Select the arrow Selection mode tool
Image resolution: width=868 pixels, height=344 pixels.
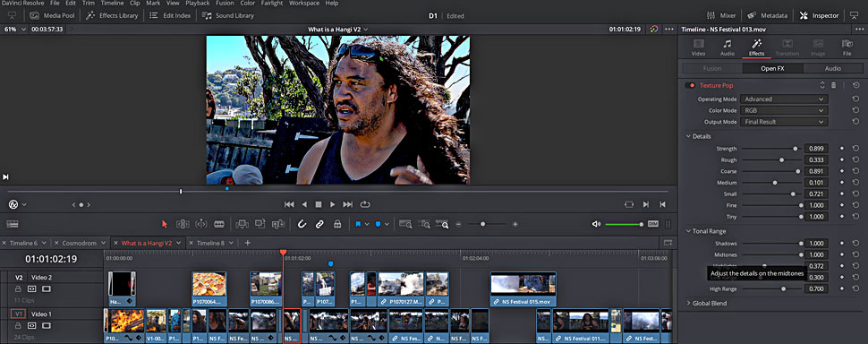pos(165,224)
